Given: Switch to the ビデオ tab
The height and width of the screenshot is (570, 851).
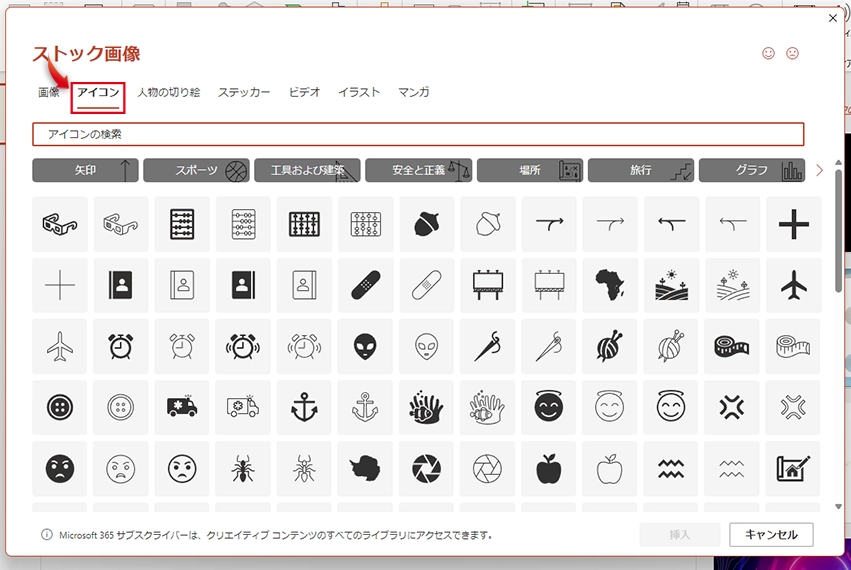Looking at the screenshot, I should click(304, 92).
